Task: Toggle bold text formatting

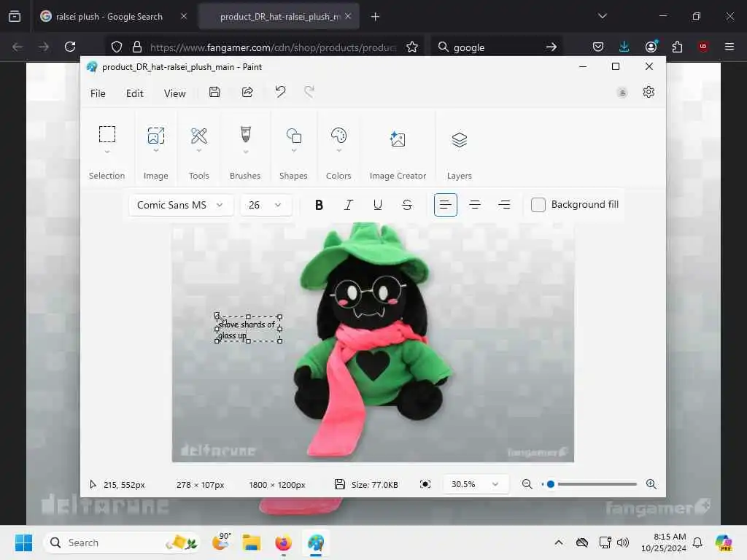Action: click(x=320, y=205)
